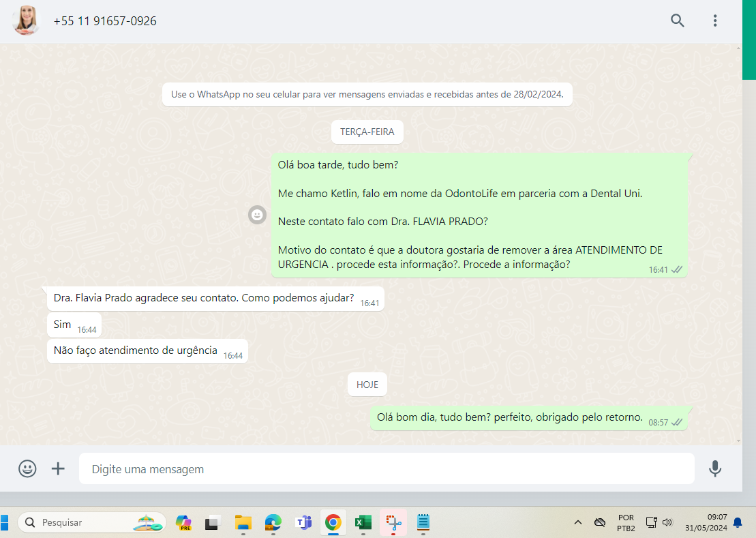Viewport: 756px width, 538px height.
Task: Open the volume speaker control
Action: point(667,522)
